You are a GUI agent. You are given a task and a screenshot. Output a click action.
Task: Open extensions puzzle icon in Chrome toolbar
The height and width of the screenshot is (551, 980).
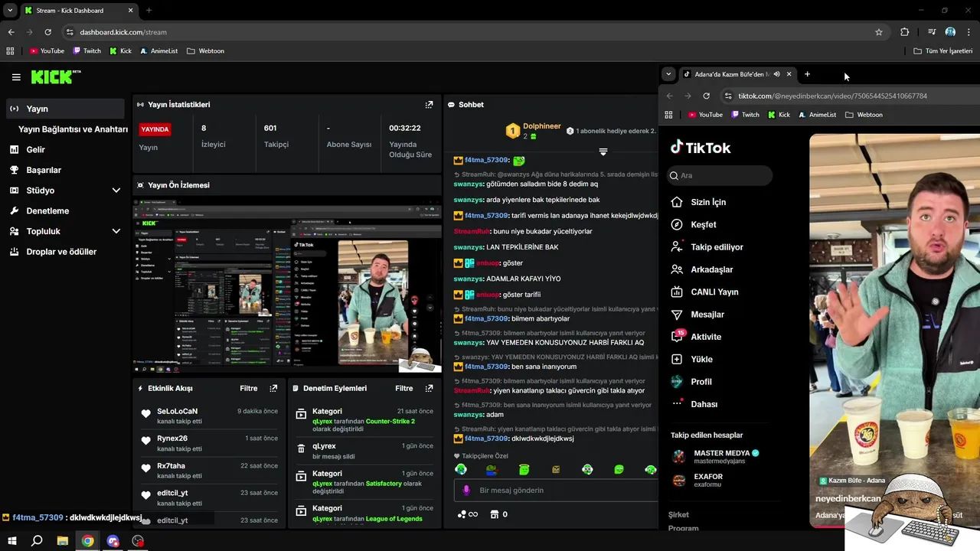(x=905, y=32)
